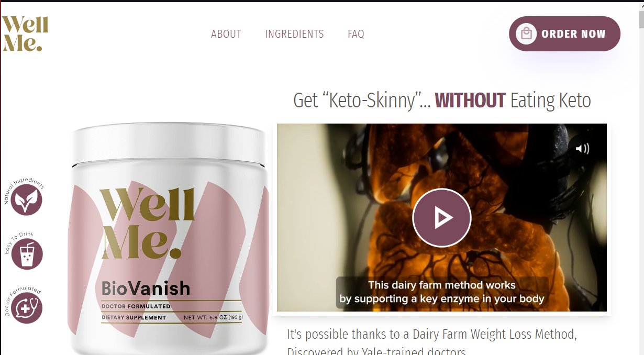Click the bold WITHOUT word in the headline

(470, 100)
